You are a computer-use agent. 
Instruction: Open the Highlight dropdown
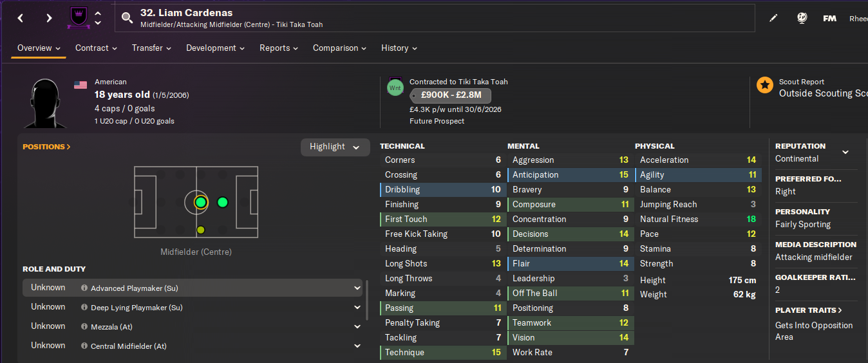335,147
